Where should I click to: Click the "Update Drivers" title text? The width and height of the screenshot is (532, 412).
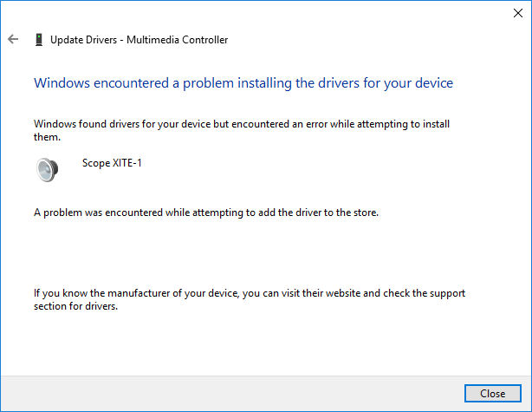point(83,40)
